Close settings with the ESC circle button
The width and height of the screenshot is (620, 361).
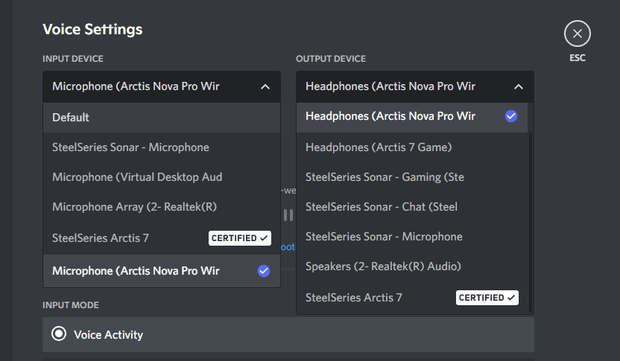[x=577, y=34]
